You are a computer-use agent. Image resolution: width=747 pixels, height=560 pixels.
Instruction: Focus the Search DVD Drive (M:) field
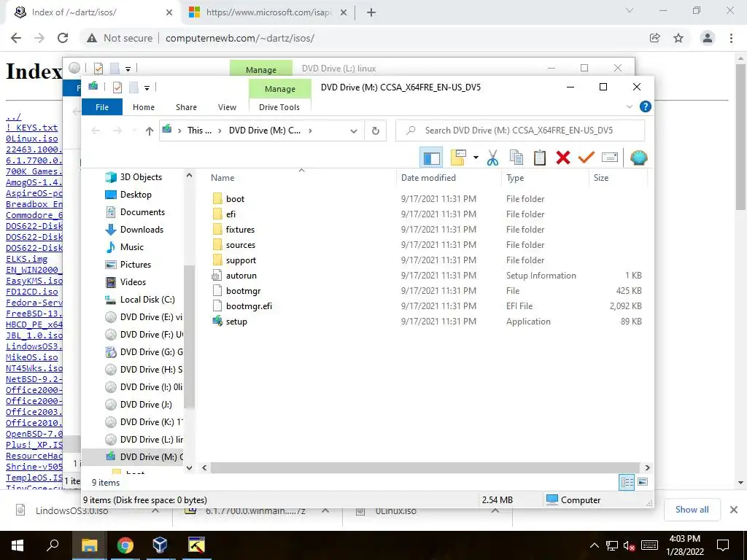coord(520,131)
